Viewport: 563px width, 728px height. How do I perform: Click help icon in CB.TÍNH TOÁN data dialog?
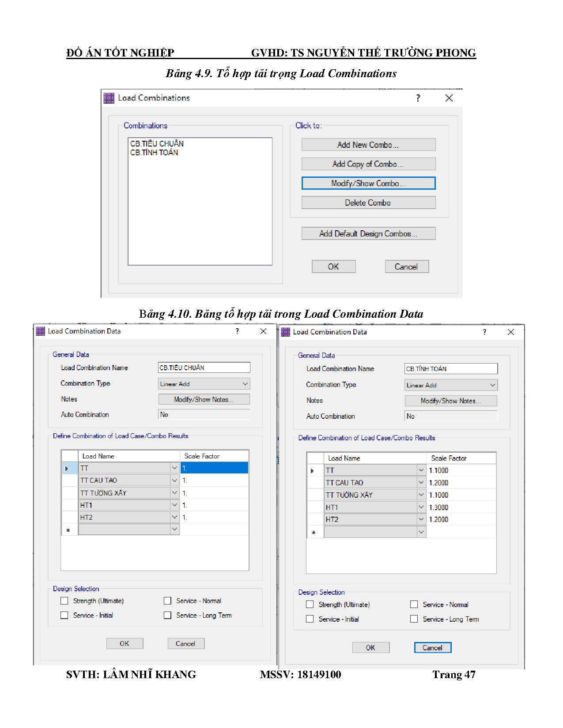(484, 332)
